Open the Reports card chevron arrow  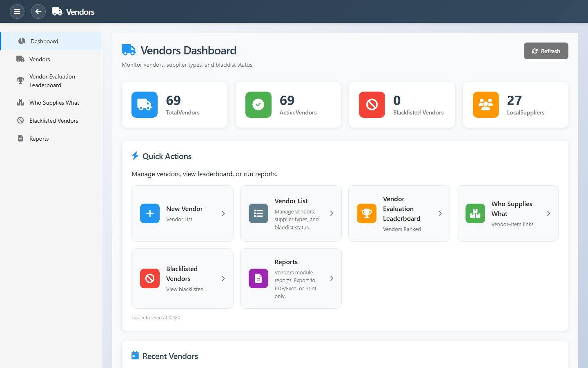click(332, 278)
